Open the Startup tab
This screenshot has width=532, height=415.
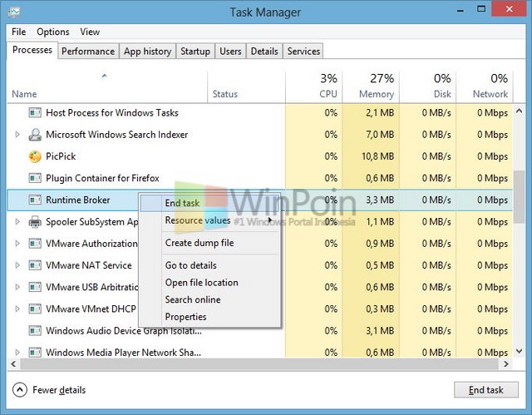[x=195, y=52]
